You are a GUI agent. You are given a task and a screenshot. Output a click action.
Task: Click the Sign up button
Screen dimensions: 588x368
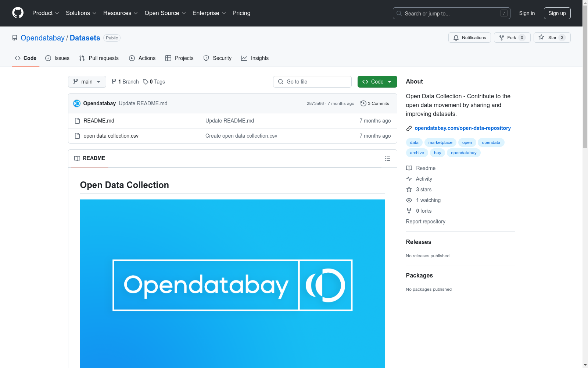[557, 13]
